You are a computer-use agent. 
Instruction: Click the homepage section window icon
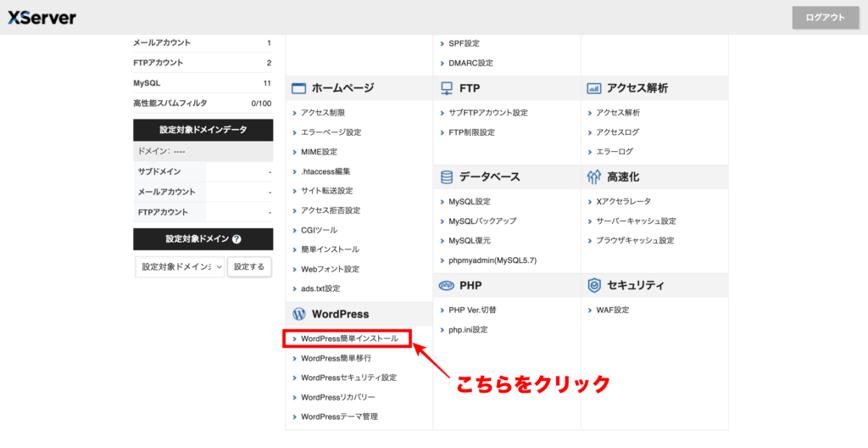(298, 88)
